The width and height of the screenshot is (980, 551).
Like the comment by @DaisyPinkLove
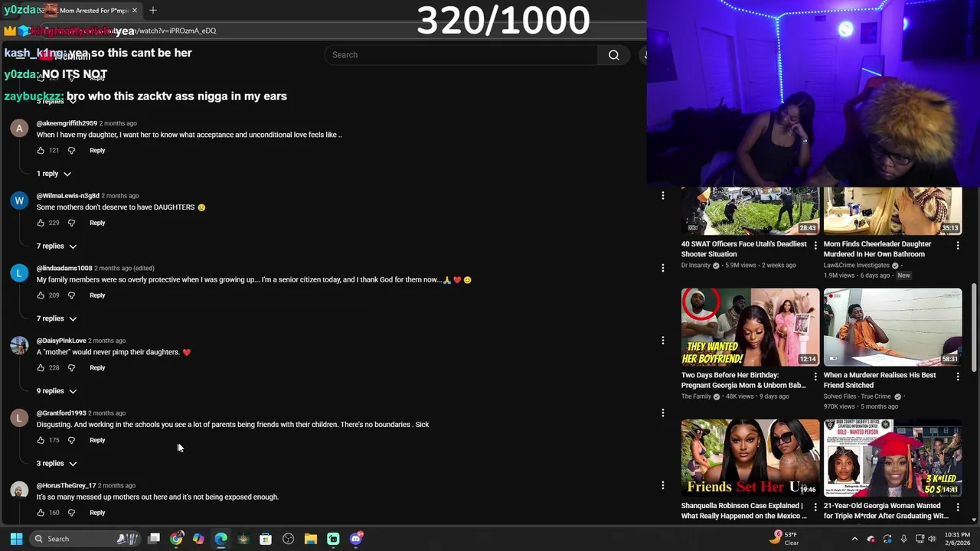[x=41, y=368]
